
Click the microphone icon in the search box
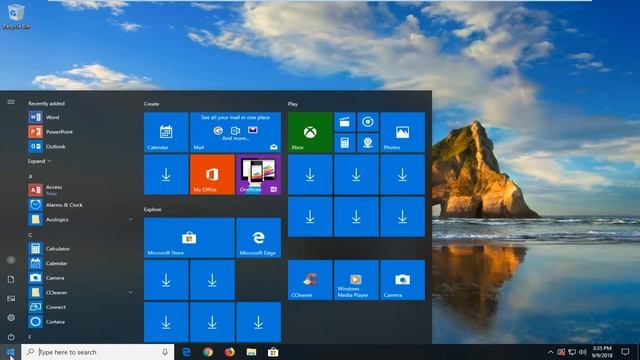(165, 352)
